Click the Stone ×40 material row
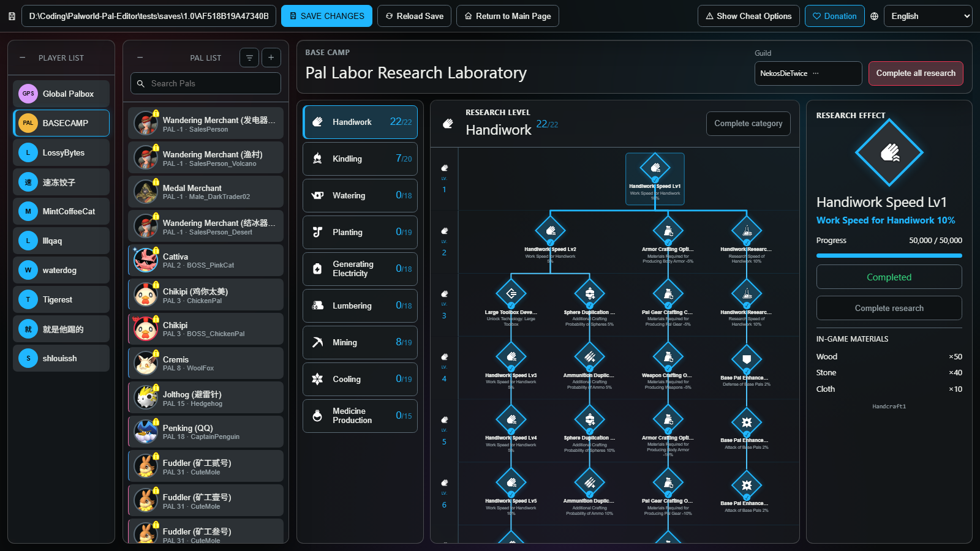980x551 pixels. [x=889, y=372]
